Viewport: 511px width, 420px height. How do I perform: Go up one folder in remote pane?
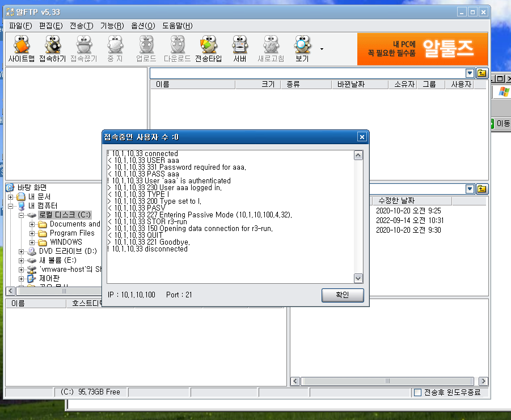(482, 73)
